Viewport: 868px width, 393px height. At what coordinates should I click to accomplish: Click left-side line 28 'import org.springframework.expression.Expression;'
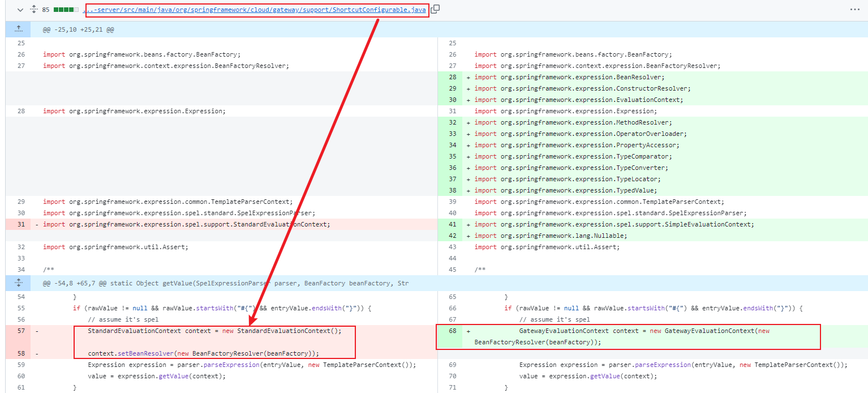coord(134,111)
